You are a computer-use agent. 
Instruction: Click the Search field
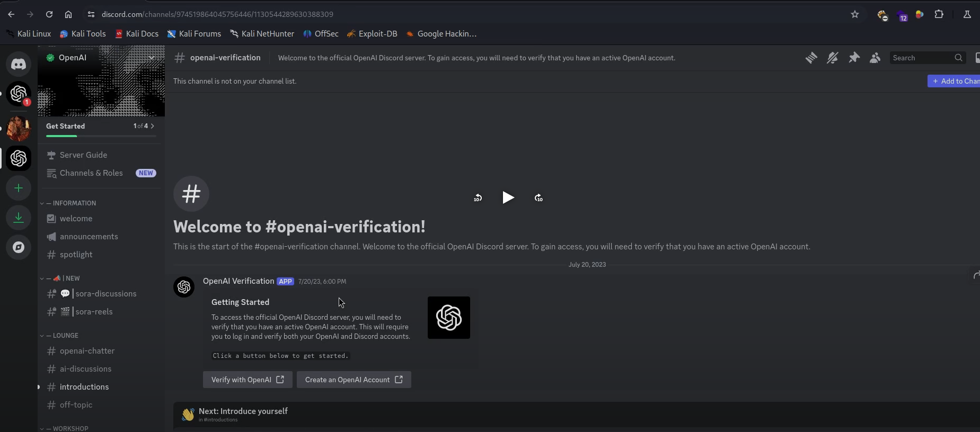coord(928,58)
